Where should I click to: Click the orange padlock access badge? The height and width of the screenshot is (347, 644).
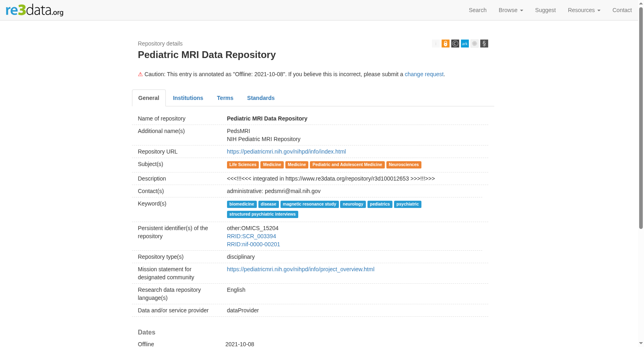pyautogui.click(x=446, y=44)
